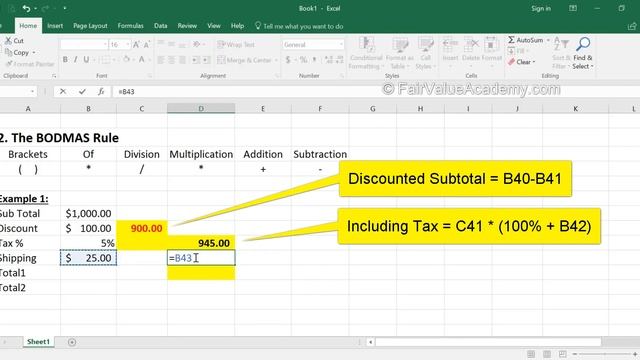Screen dimensions: 640x360
Task: Click the Undo arrow in title bar
Action: click(x=26, y=8)
